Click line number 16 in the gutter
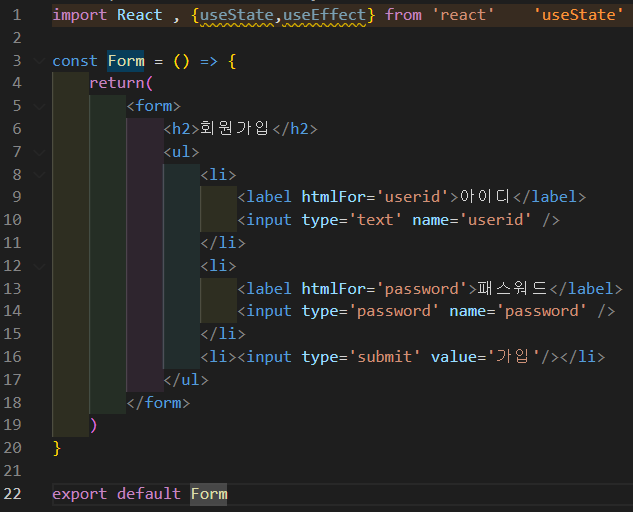This screenshot has width=633, height=512. click(x=13, y=357)
